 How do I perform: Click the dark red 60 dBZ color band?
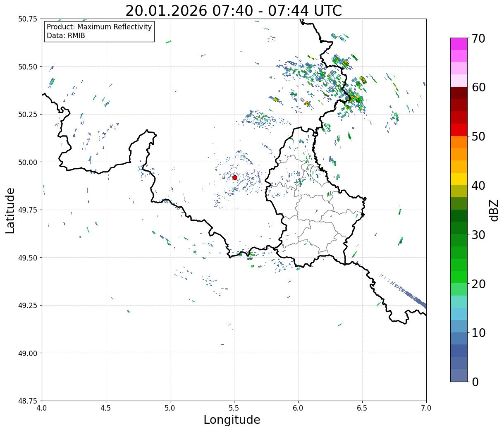coord(459,93)
